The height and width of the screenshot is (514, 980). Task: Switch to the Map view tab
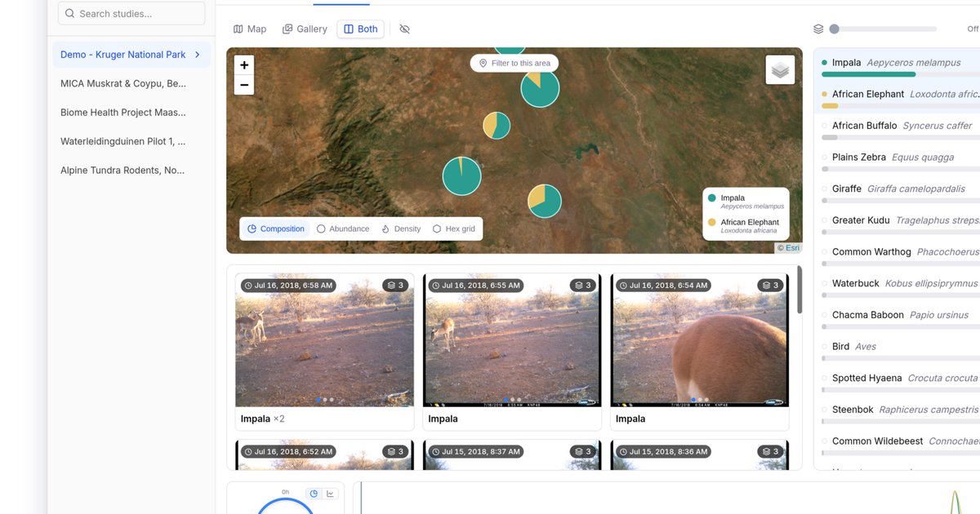[250, 29]
